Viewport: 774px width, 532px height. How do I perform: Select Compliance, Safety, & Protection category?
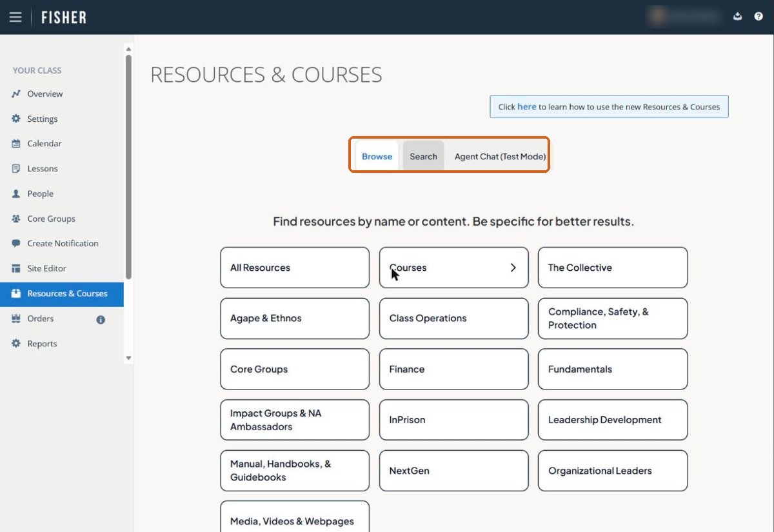613,319
